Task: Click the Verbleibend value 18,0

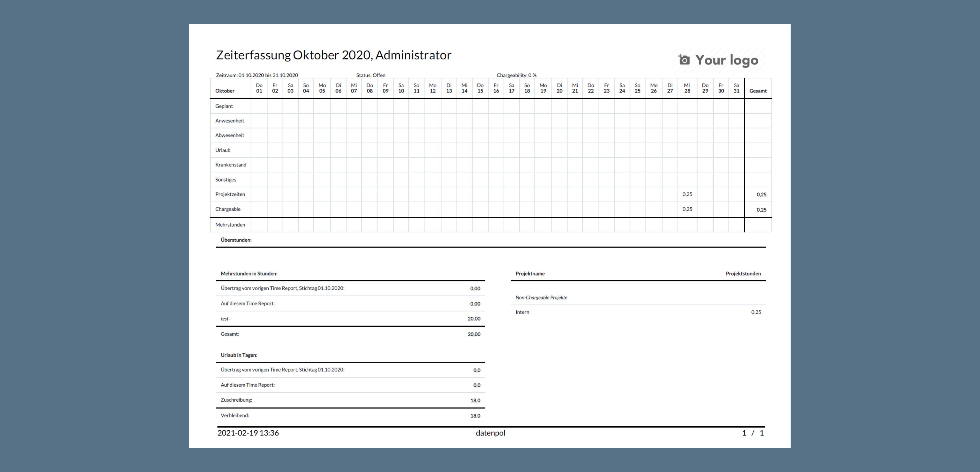Action: [475, 416]
